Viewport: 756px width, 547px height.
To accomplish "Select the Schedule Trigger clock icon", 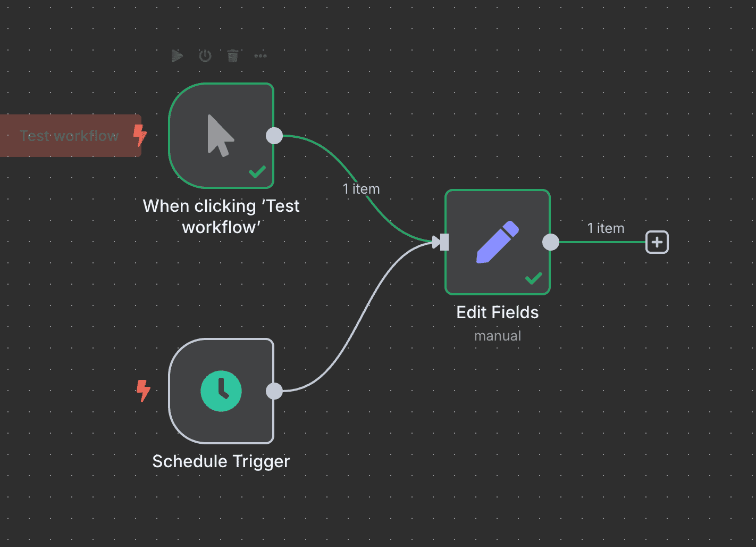I will point(221,391).
